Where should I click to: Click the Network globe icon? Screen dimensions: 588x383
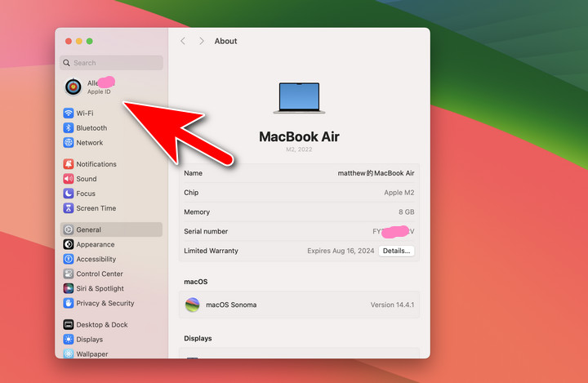tap(69, 143)
